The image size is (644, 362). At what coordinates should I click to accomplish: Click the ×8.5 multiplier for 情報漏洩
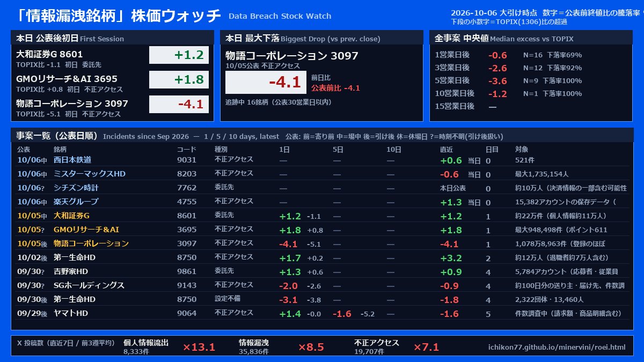pyautogui.click(x=311, y=347)
